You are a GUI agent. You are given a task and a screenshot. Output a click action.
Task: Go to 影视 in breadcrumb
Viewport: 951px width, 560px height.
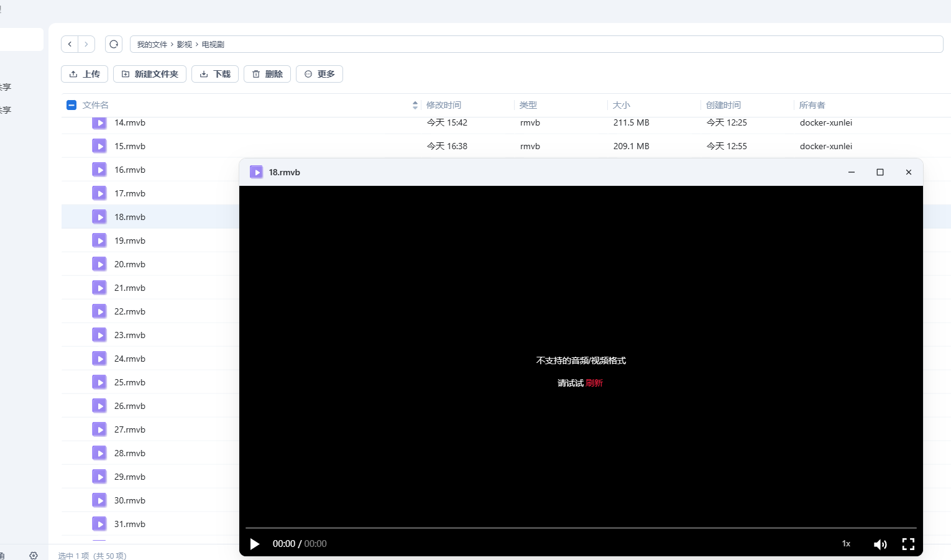(185, 44)
